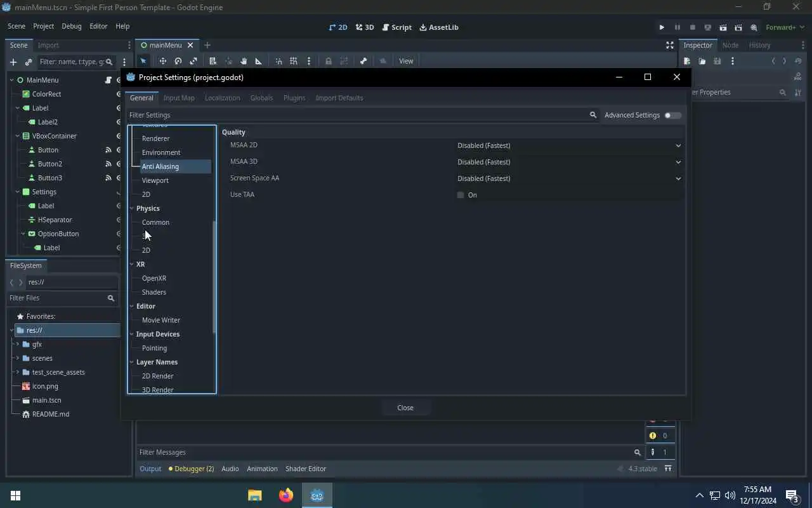This screenshot has height=508, width=812.
Task: Toggle visibility of the OptionButton node
Action: coord(119,234)
